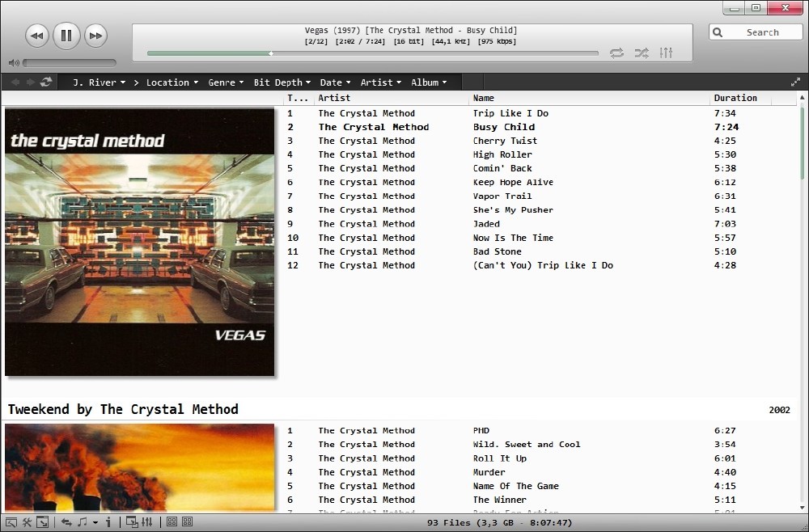Skip forward to the next track
The image size is (809, 532).
tap(95, 36)
